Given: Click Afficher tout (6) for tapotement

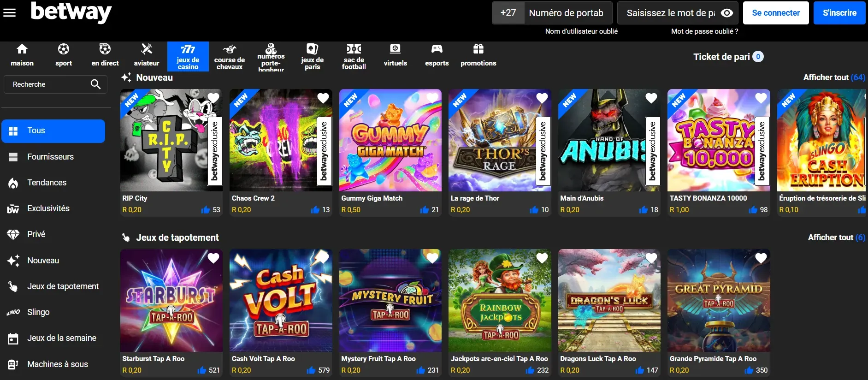Looking at the screenshot, I should click(836, 237).
